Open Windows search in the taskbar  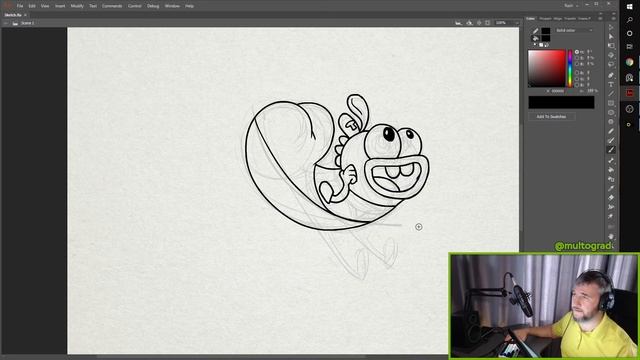(x=630, y=20)
